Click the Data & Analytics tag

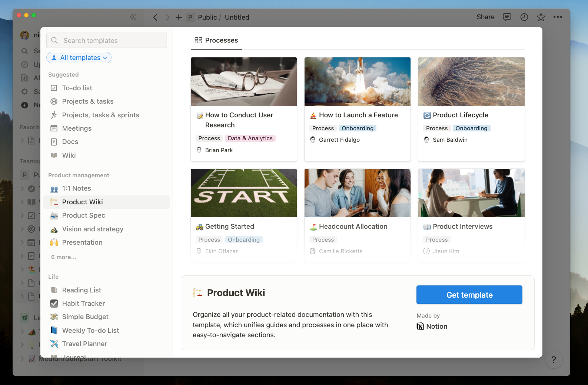[x=250, y=138]
